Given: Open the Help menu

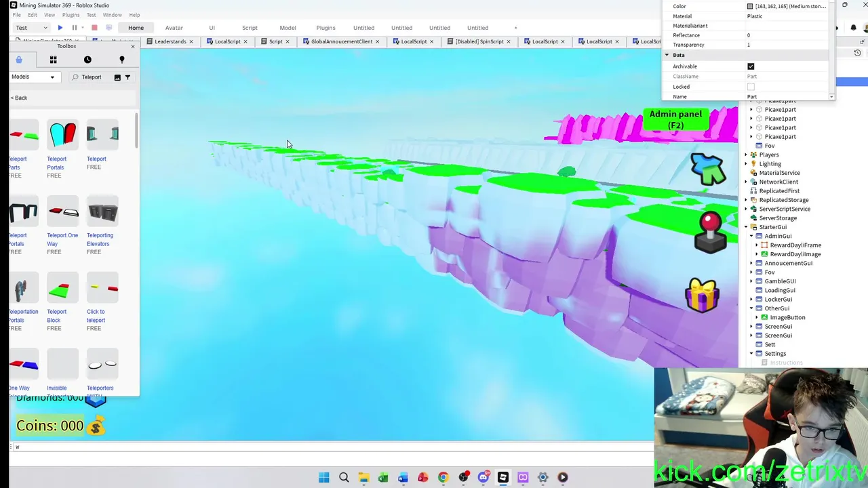Looking at the screenshot, I should tap(134, 15).
